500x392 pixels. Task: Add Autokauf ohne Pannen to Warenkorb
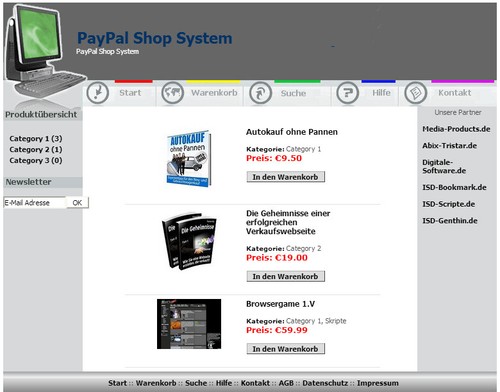(286, 177)
